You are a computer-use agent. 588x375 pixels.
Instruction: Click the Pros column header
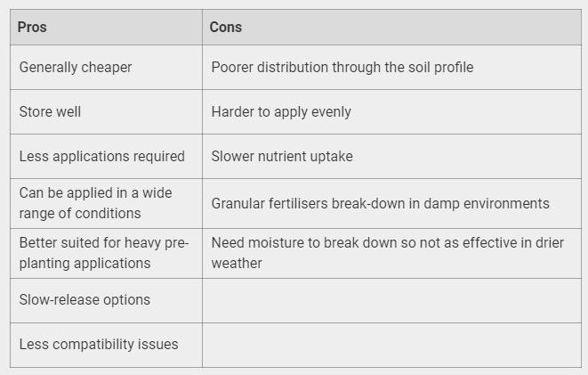(32, 27)
